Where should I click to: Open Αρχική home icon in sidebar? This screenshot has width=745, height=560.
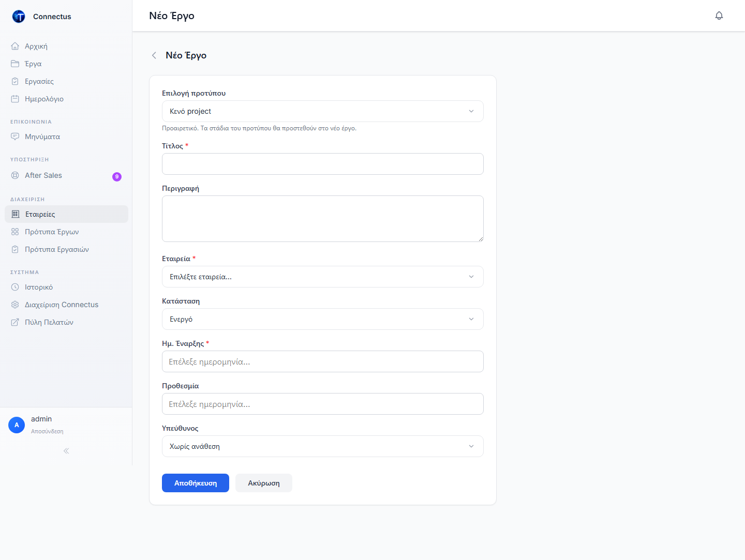click(x=15, y=46)
